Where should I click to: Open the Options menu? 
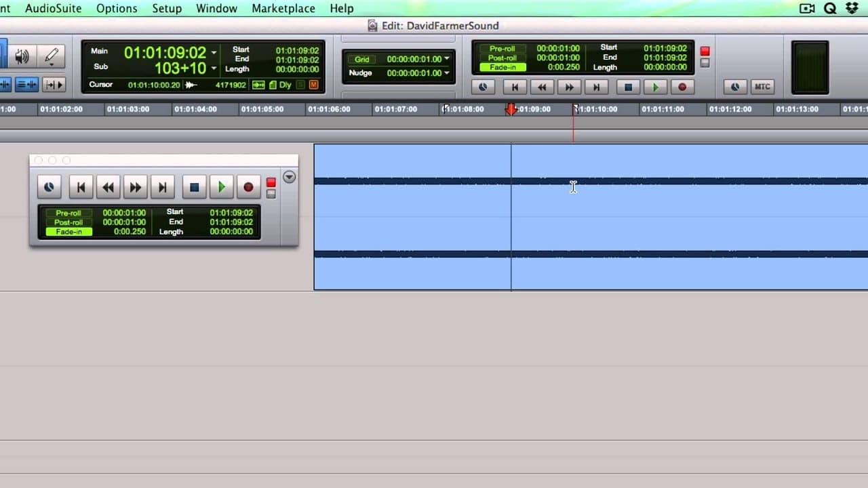117,8
